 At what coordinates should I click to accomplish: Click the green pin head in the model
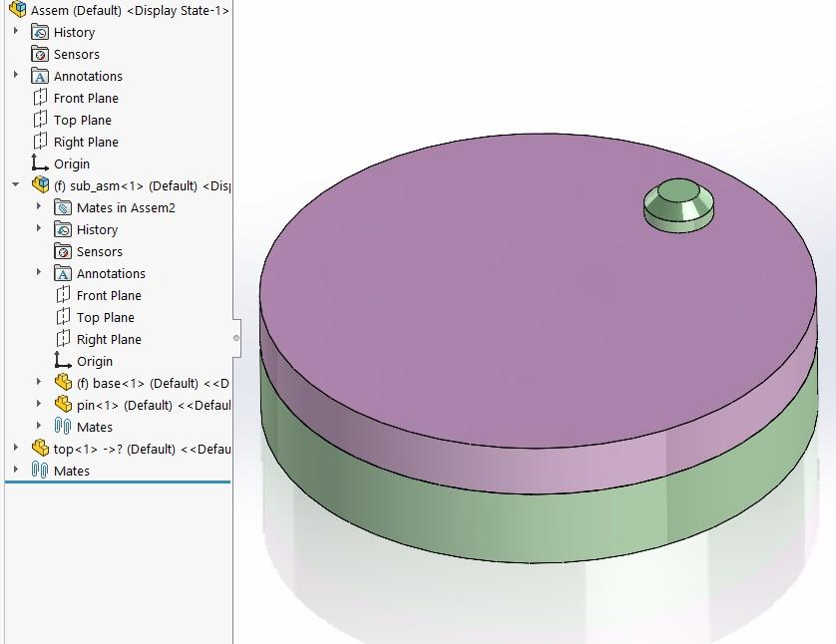coord(678,205)
